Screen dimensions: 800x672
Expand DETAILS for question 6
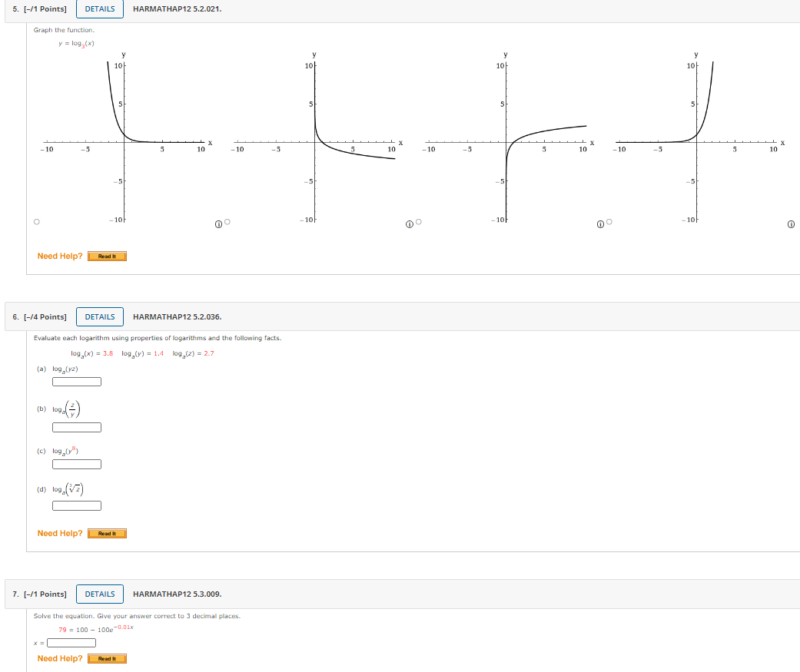tap(100, 316)
